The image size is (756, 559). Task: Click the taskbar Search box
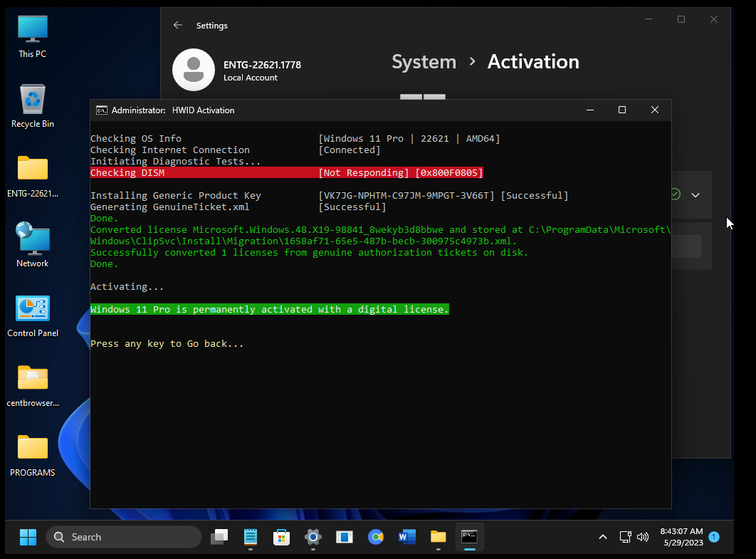click(x=124, y=537)
